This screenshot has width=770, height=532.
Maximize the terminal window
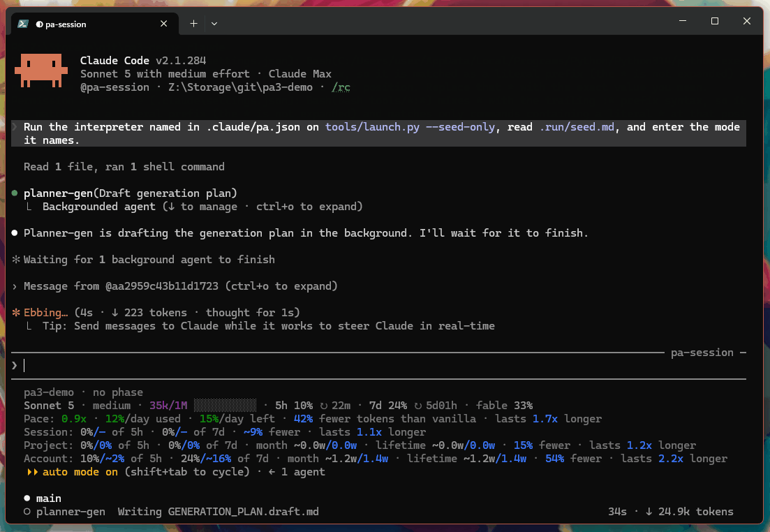[715, 21]
